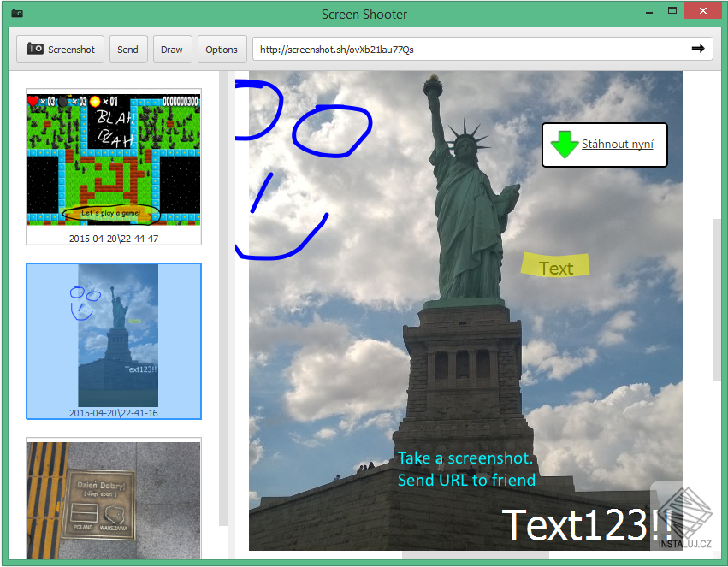The height and width of the screenshot is (567, 728).
Task: Click the green download arrow icon
Action: tap(564, 145)
